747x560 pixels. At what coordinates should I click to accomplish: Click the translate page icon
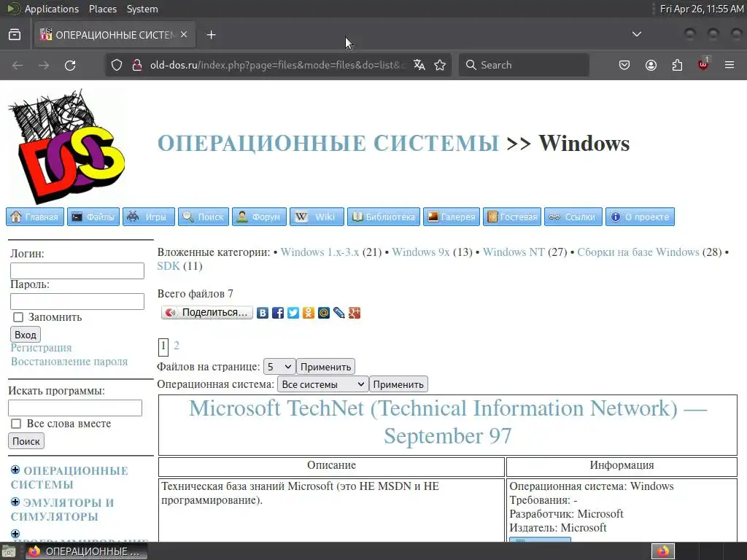[x=419, y=65]
